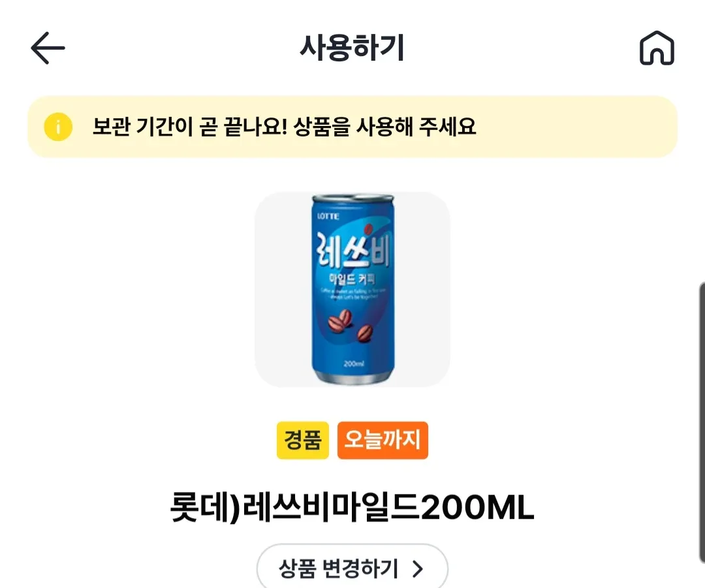Open the 상품 변경하기 product change selector

(x=352, y=567)
